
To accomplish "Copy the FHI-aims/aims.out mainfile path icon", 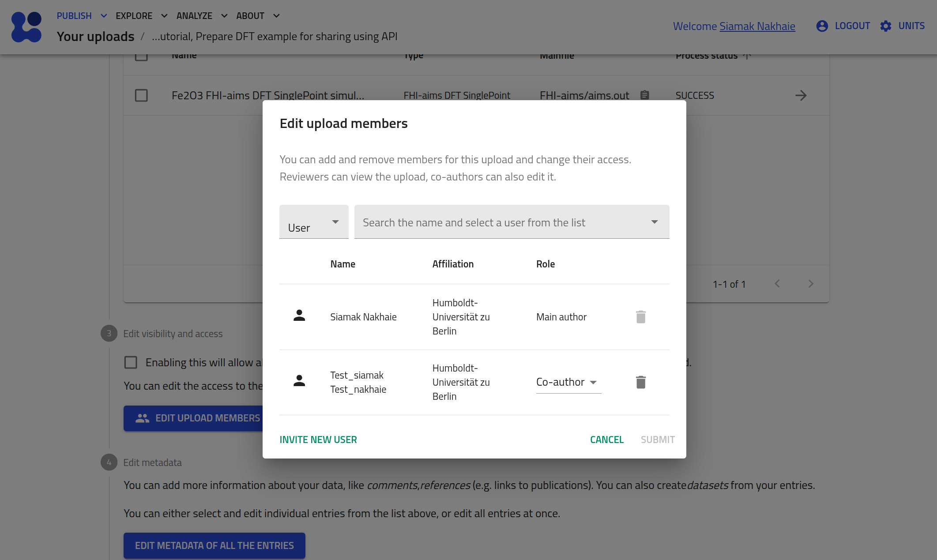I will click(644, 95).
